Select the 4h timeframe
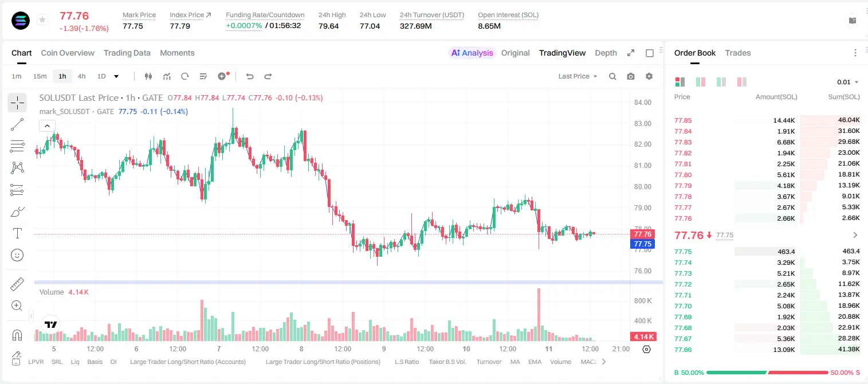The image size is (868, 384). point(81,76)
